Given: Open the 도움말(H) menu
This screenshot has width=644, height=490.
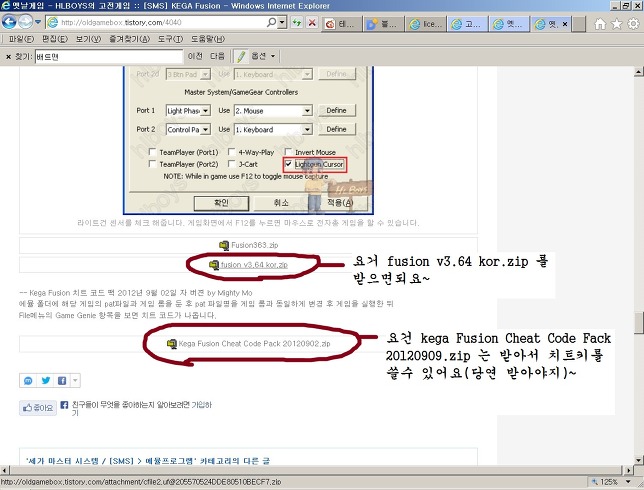Looking at the screenshot, I should (208, 39).
